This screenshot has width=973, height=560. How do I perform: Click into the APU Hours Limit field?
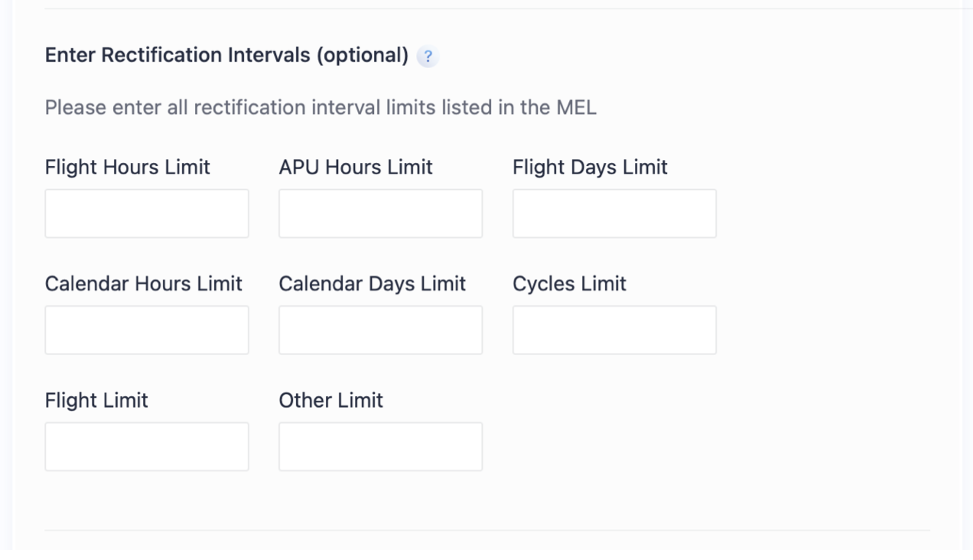pos(380,213)
